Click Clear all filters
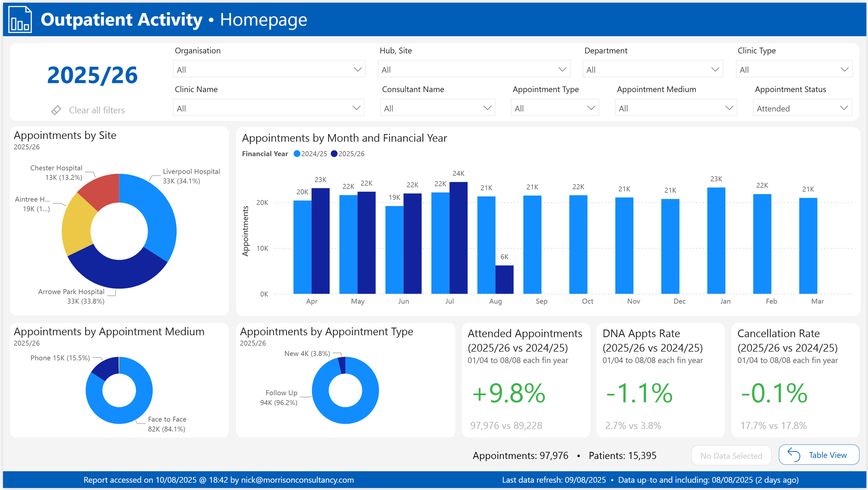The height and width of the screenshot is (490, 868). click(x=97, y=110)
